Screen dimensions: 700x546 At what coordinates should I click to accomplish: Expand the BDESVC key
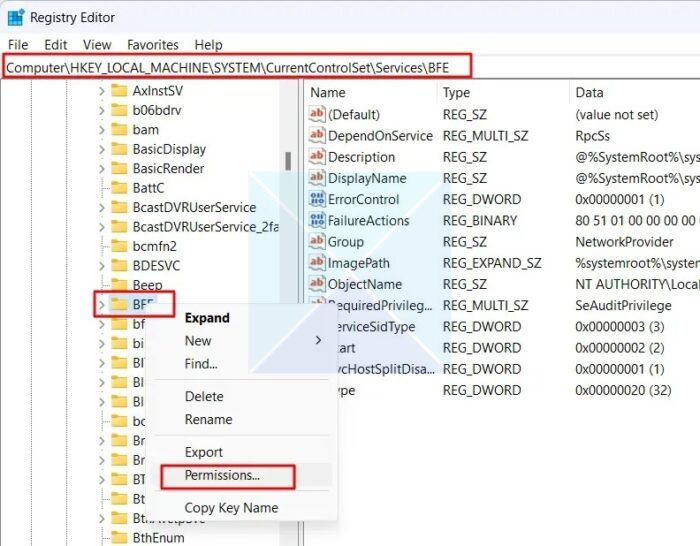pos(102,266)
